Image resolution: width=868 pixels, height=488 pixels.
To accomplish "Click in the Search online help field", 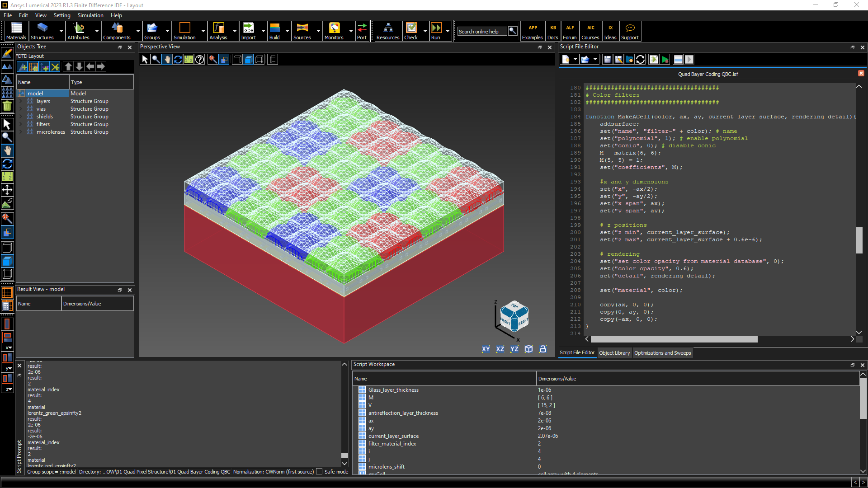I will coord(481,32).
